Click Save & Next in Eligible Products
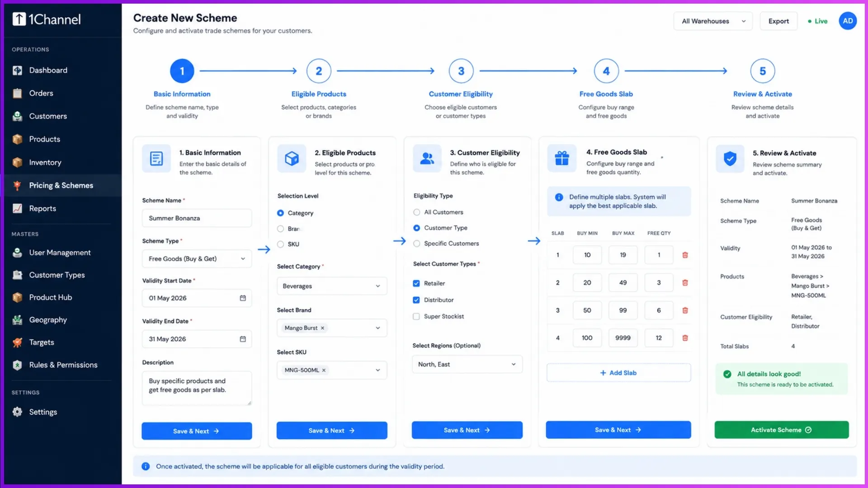Screen dimensions: 868x488 click(332, 431)
